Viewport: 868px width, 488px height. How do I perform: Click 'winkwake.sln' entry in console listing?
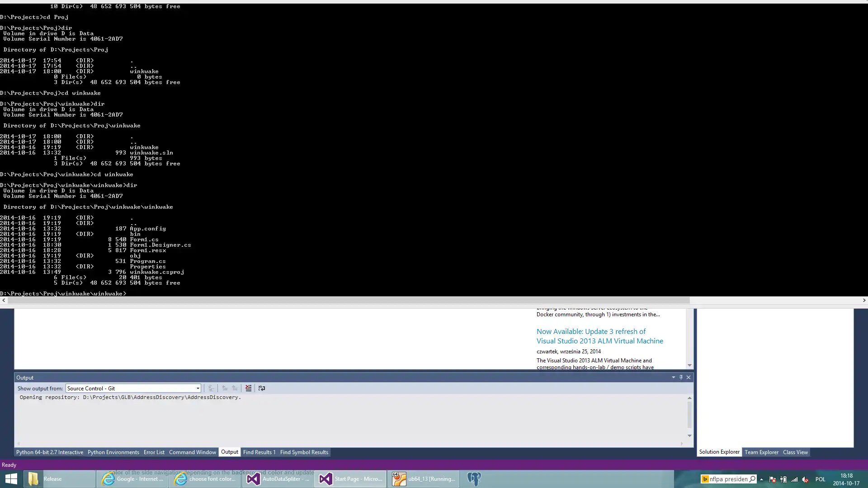tap(151, 153)
